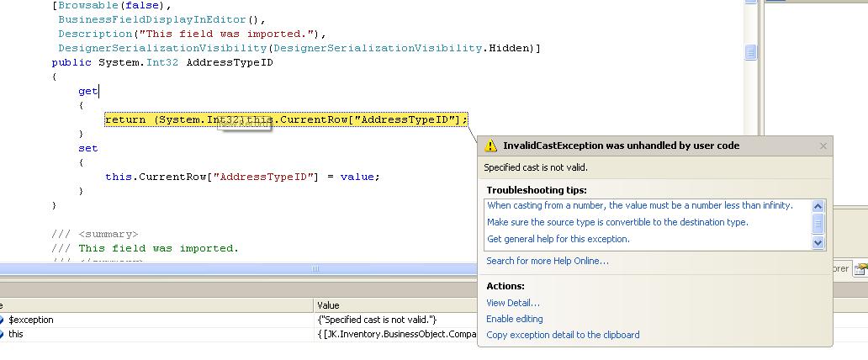Copy exception detail to the clipboard
Image resolution: width=868 pixels, height=360 pixels.
563,335
